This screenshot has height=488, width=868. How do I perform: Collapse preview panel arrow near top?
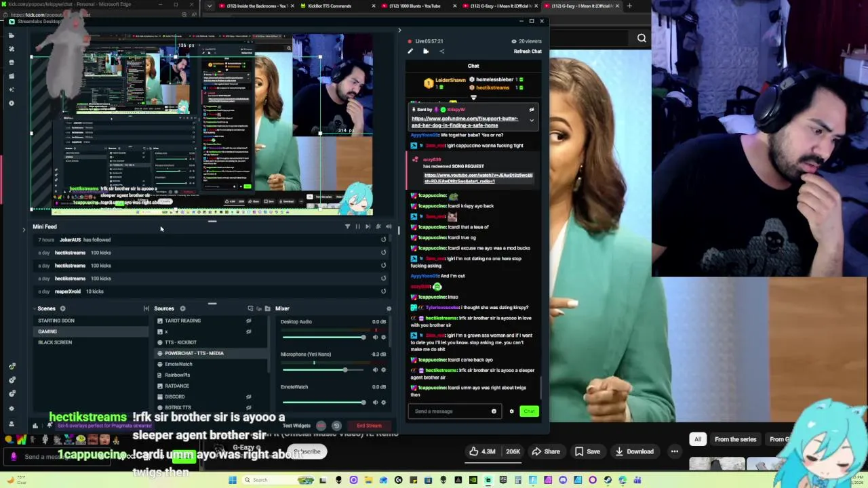(399, 30)
